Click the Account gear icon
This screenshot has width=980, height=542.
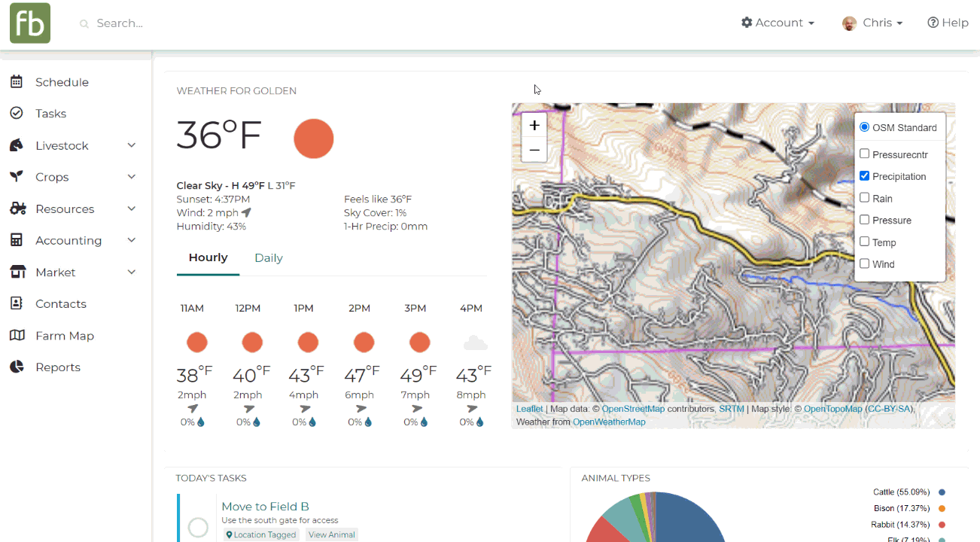point(747,23)
